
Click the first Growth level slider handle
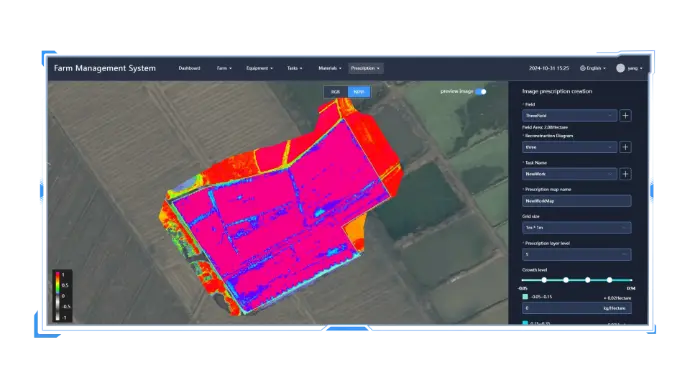544,280
